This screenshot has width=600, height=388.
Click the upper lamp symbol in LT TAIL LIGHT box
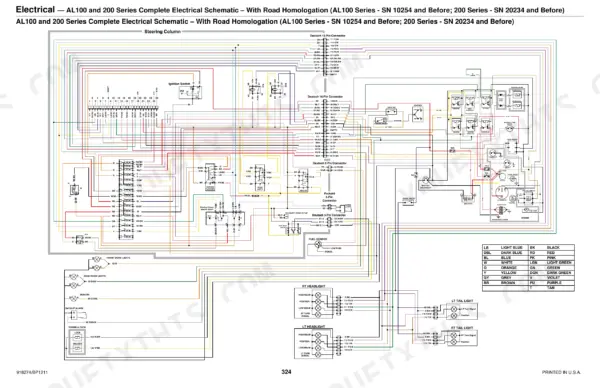point(454,309)
